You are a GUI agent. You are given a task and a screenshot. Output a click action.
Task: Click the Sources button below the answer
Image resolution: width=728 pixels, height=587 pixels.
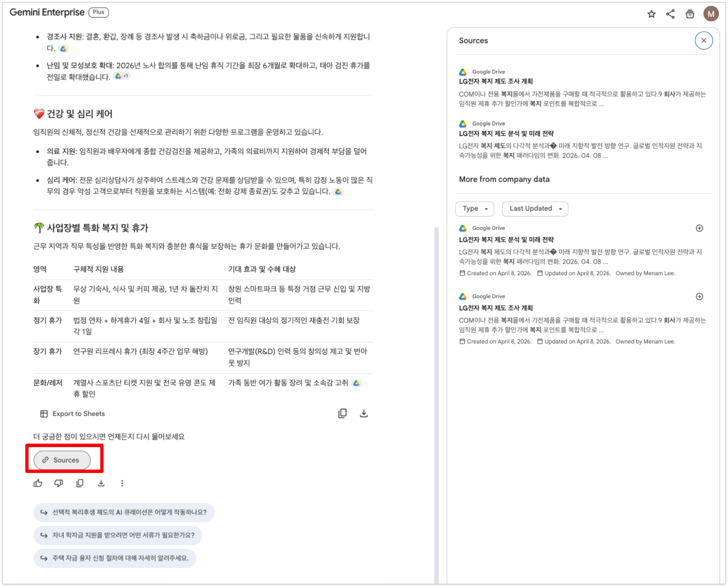(62, 460)
